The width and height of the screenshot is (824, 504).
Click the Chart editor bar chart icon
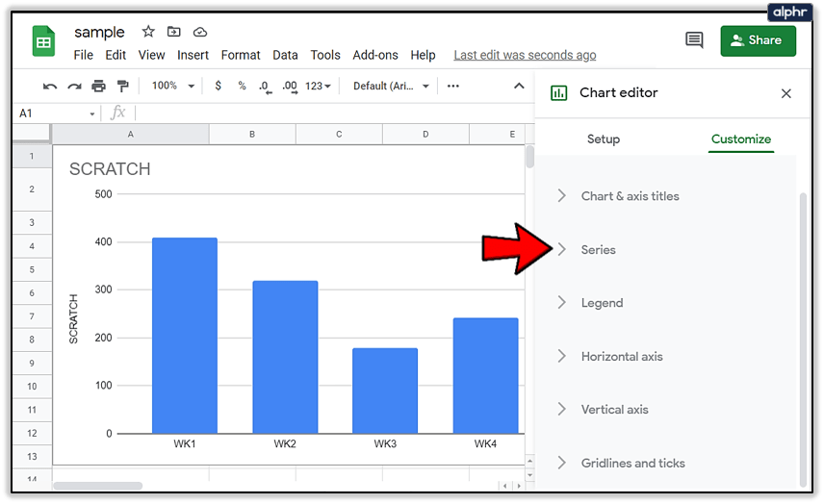tap(558, 93)
